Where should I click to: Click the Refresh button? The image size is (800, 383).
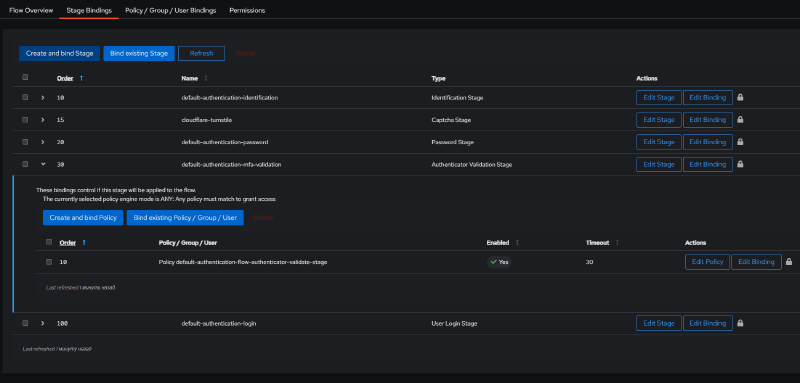tap(201, 54)
